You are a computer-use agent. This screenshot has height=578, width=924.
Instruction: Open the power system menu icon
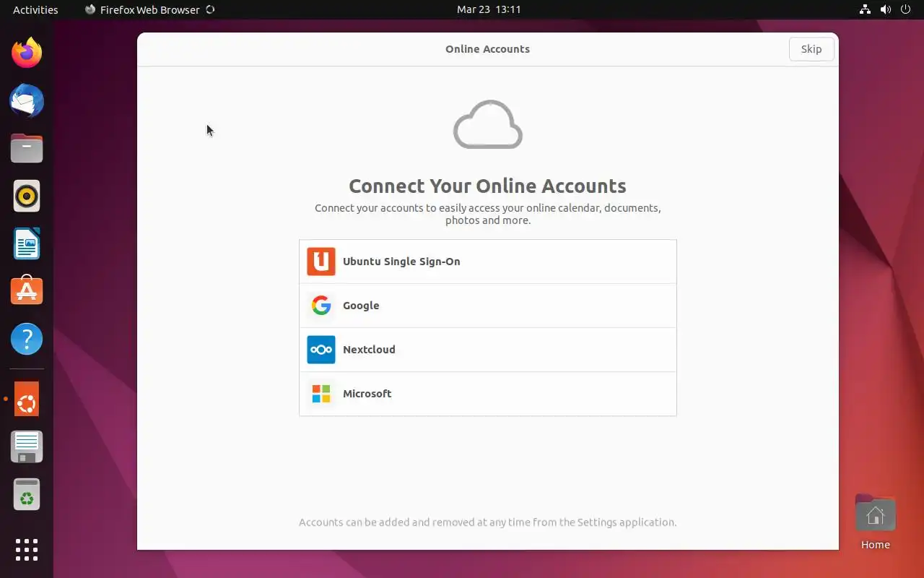coord(905,9)
